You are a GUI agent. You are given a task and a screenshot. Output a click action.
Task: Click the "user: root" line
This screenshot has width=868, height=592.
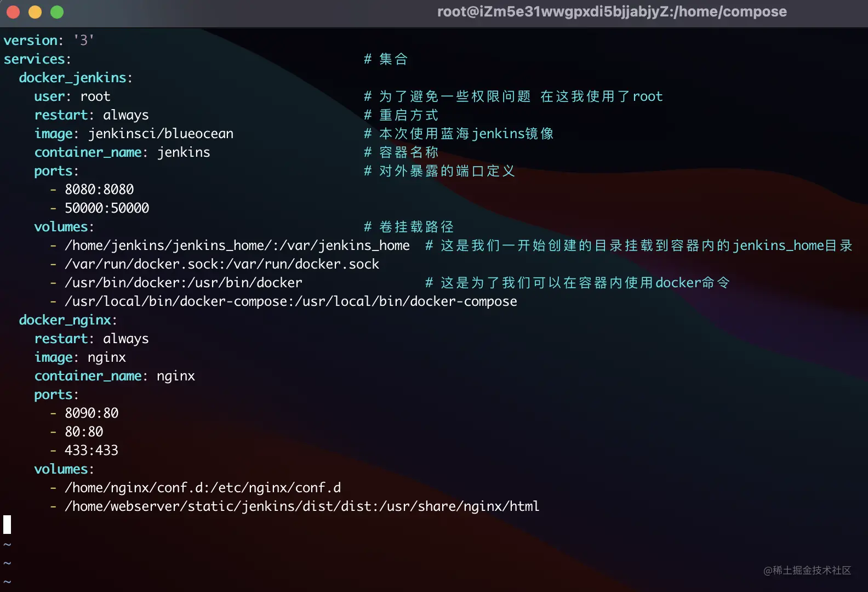pyautogui.click(x=72, y=96)
